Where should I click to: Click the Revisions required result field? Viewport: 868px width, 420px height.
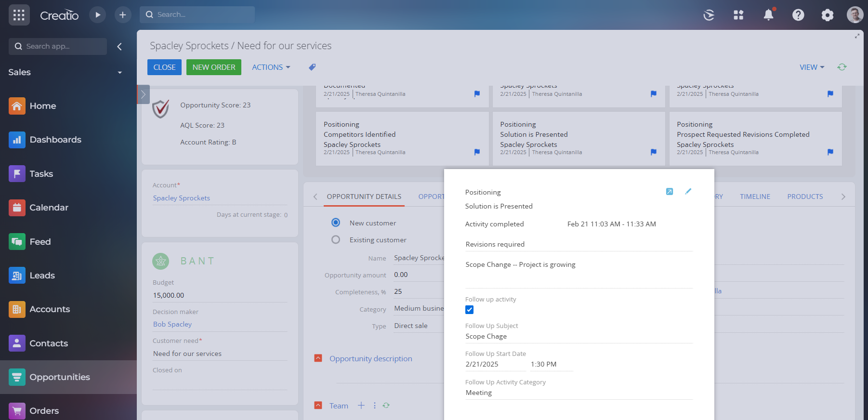pyautogui.click(x=579, y=244)
